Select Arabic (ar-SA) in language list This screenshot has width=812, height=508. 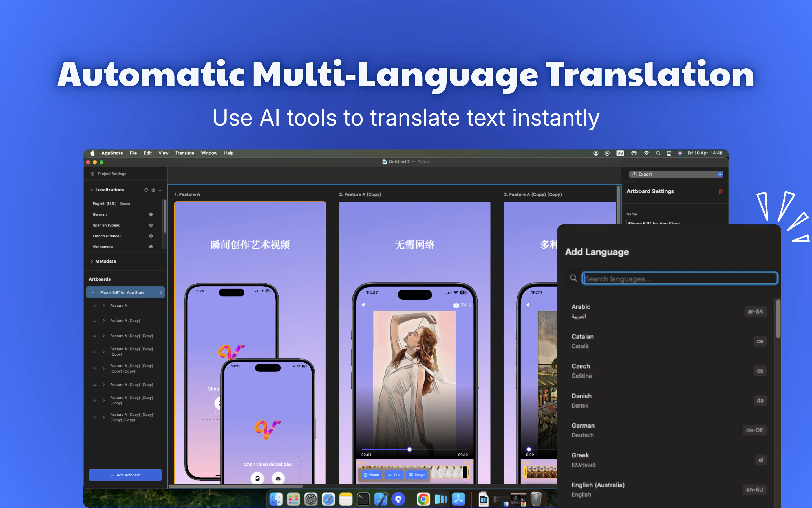pyautogui.click(x=669, y=312)
